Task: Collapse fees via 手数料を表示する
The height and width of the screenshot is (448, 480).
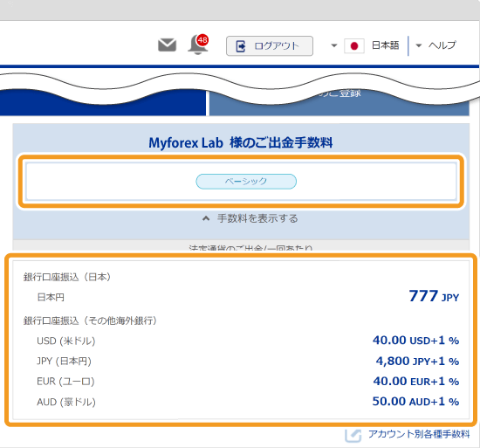Action: pos(250,218)
